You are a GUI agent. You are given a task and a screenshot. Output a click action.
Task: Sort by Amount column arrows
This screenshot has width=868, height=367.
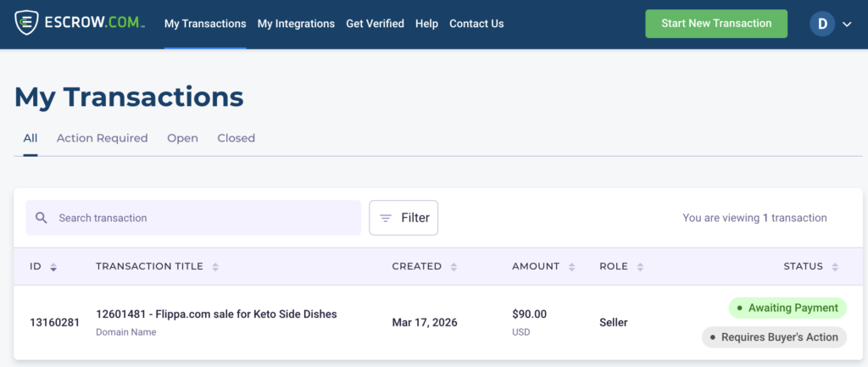571,267
